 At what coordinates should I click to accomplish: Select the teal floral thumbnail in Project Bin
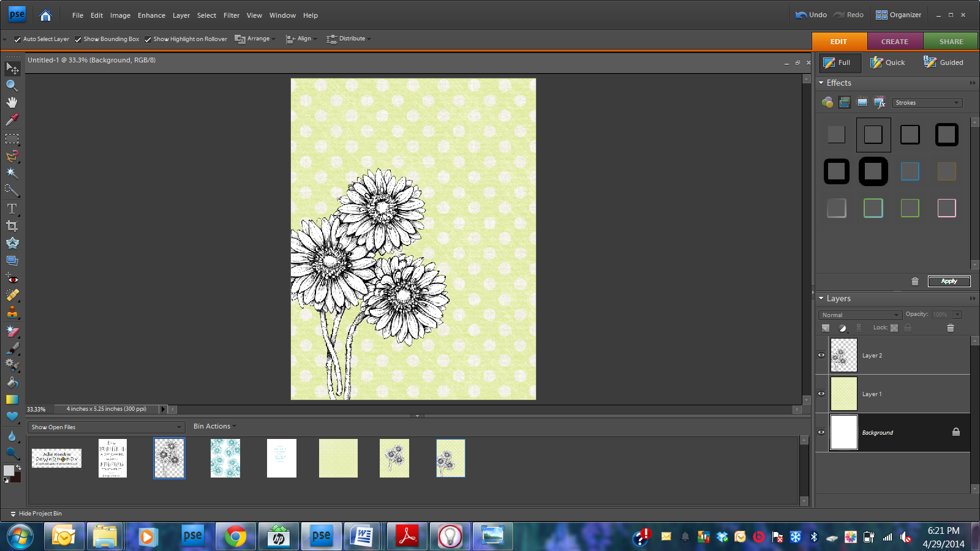225,458
